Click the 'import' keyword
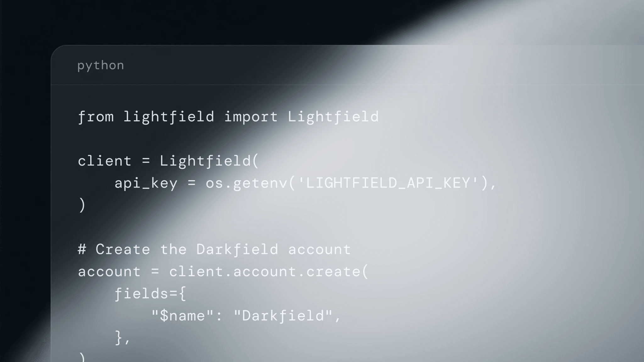This screenshot has width=644, height=362. point(251,117)
